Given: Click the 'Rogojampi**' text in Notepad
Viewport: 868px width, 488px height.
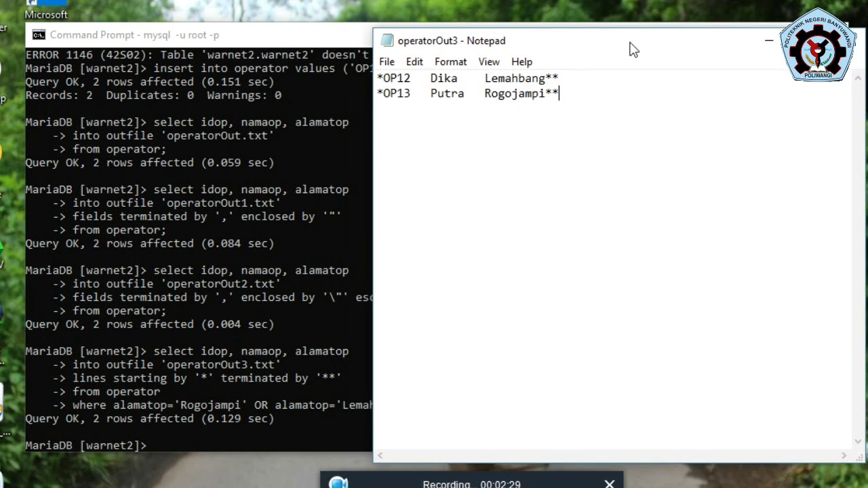Looking at the screenshot, I should click(x=521, y=94).
